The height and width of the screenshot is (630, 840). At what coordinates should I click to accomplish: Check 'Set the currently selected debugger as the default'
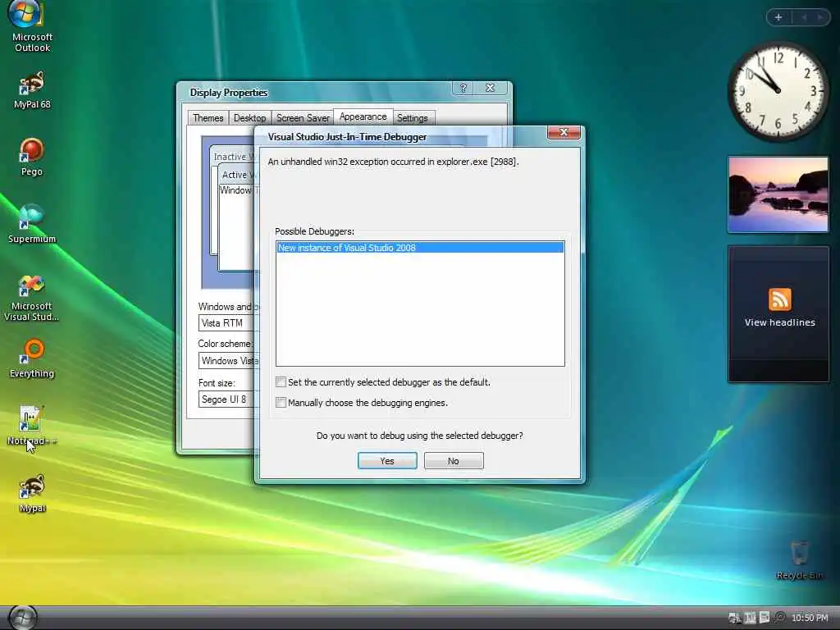[281, 382]
